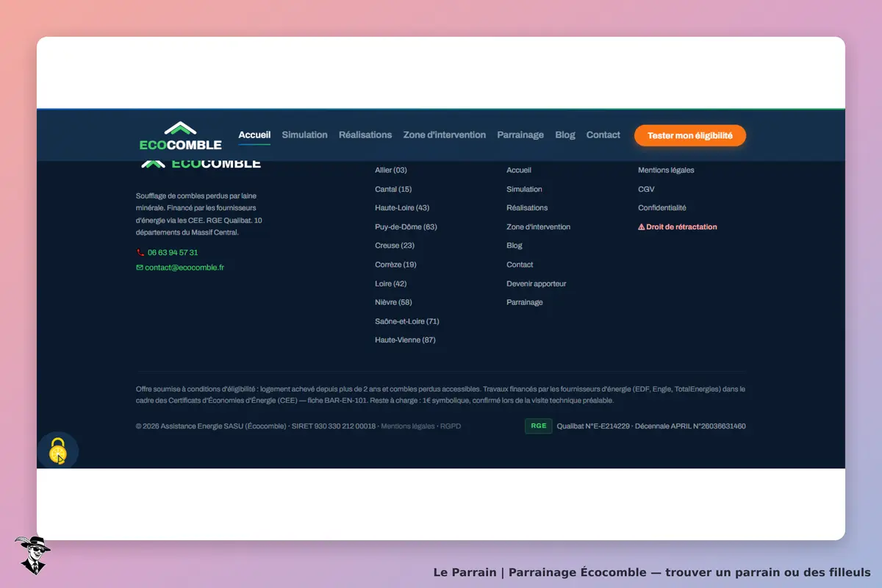Open Mentions légales in the legal column
This screenshot has height=588, width=882.
[666, 171]
